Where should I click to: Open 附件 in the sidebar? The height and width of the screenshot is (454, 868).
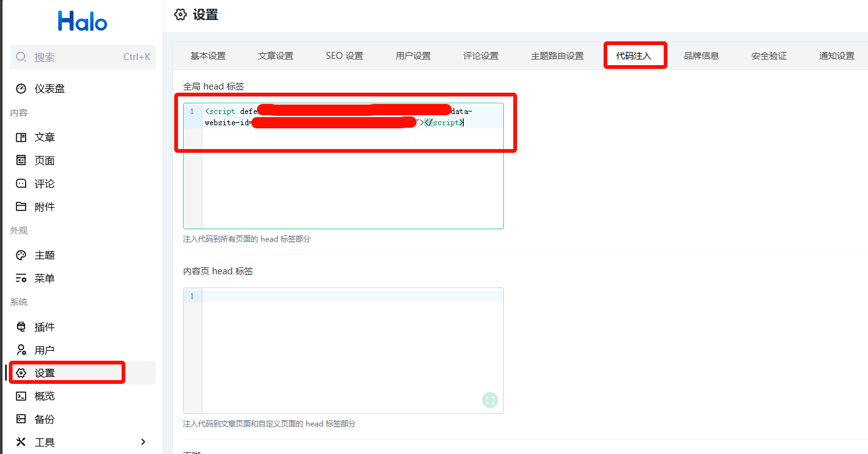(x=83, y=207)
